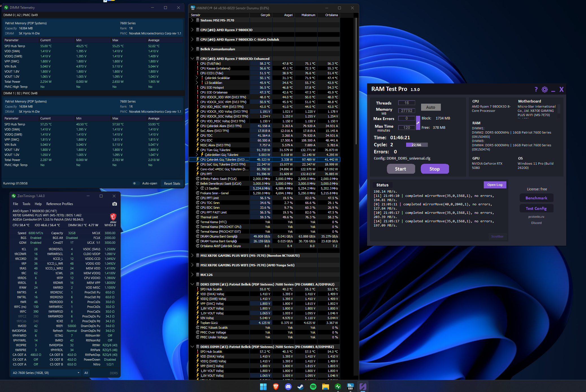Collapse the DDR5 DIMM [#1] sensor group

[x=192, y=284]
